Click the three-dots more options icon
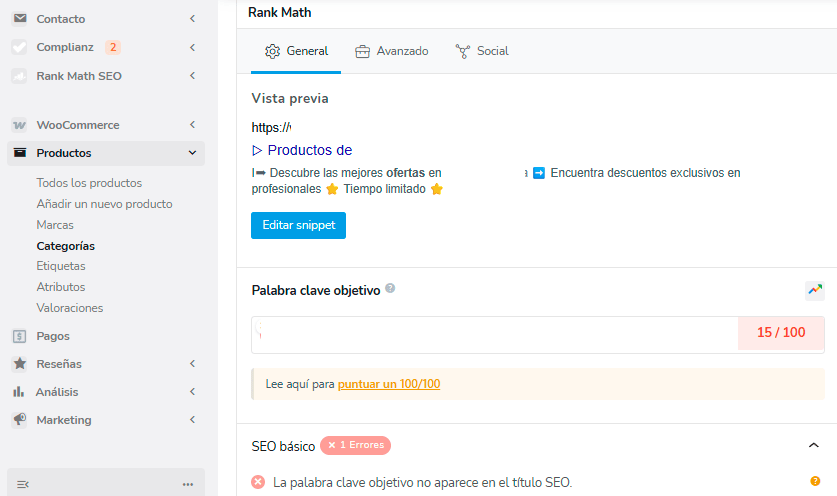Image resolution: width=837 pixels, height=496 pixels. [x=188, y=484]
